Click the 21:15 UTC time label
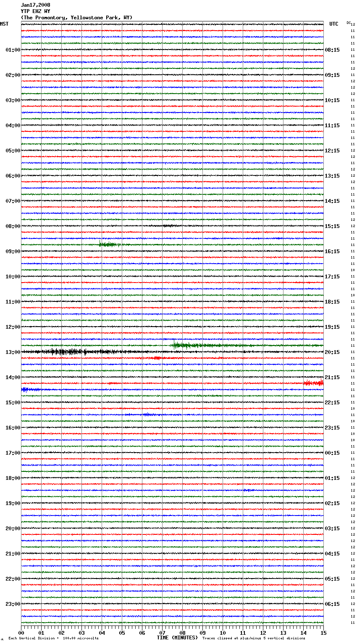The image size is (357, 644). [332, 377]
